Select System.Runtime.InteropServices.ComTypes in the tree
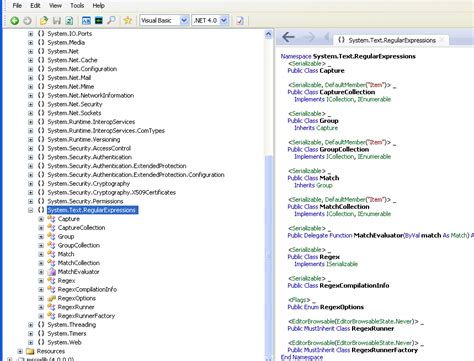This screenshot has width=474, height=361. point(106,131)
